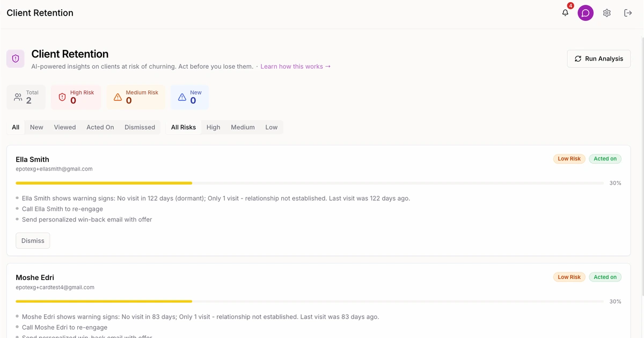The image size is (644, 338).
Task: Filter clients by High risk
Action: (213, 127)
